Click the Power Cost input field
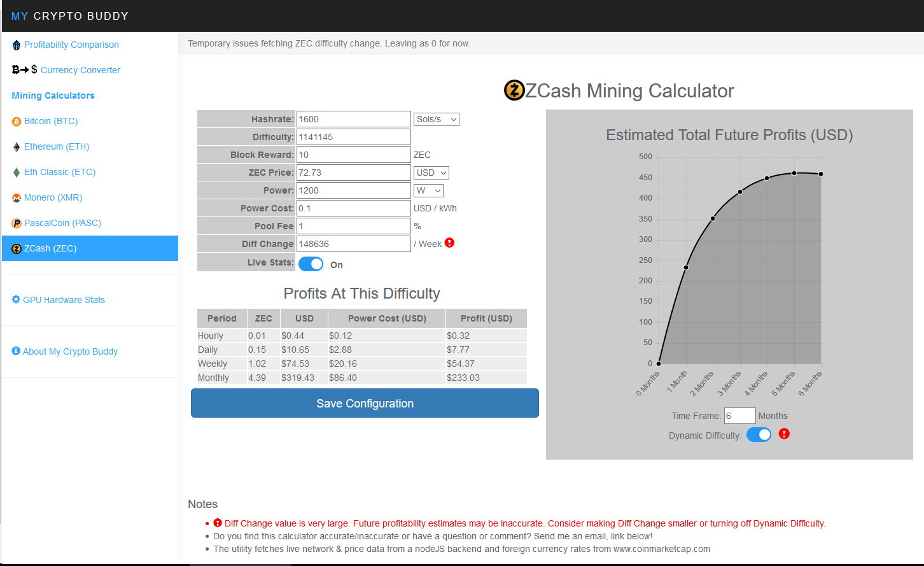The image size is (924, 566). [x=354, y=208]
